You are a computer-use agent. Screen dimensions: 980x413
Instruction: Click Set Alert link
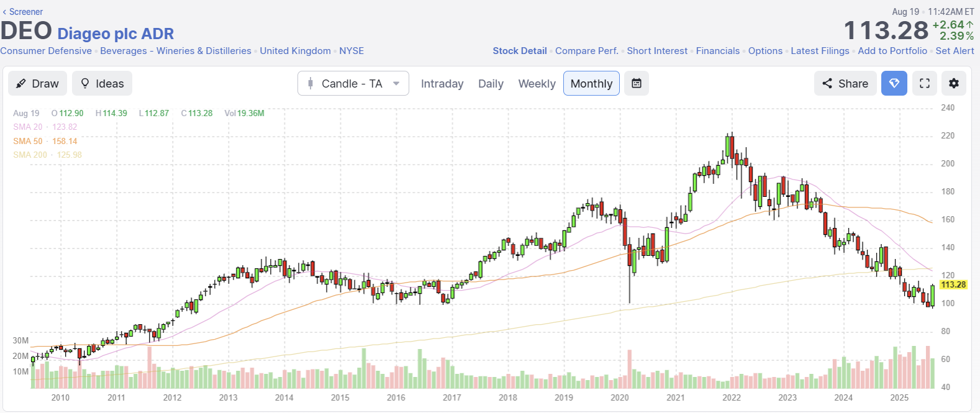point(955,51)
